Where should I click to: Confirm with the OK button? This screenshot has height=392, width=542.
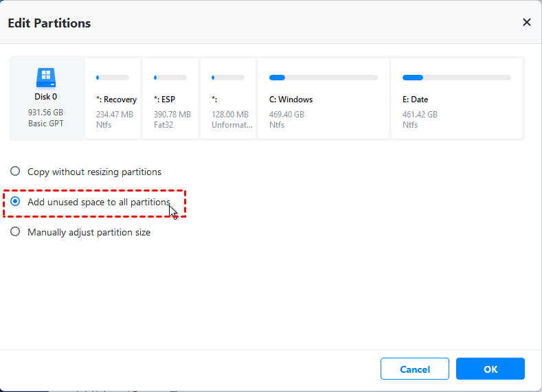coord(490,369)
